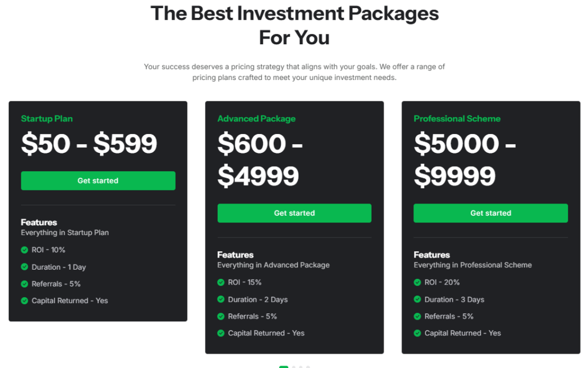The image size is (588, 368).
Task: Select the Advanced Package title
Action: (256, 119)
